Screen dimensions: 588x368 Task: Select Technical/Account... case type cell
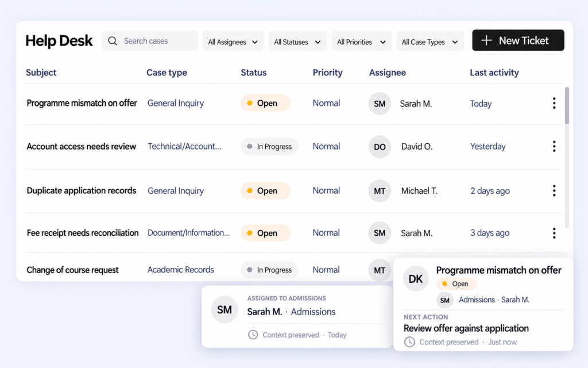point(184,147)
